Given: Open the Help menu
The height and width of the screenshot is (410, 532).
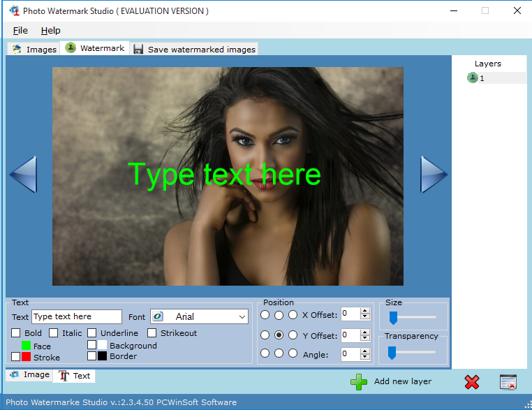Looking at the screenshot, I should pos(50,30).
